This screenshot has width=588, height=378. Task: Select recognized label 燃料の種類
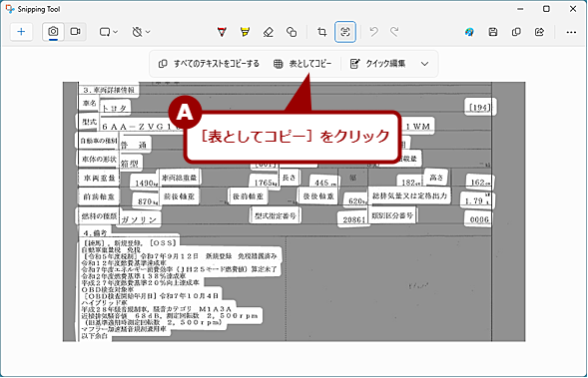99,216
